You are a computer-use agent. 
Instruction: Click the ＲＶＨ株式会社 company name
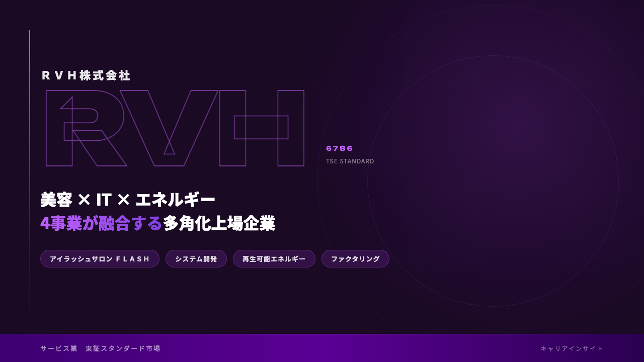(86, 75)
